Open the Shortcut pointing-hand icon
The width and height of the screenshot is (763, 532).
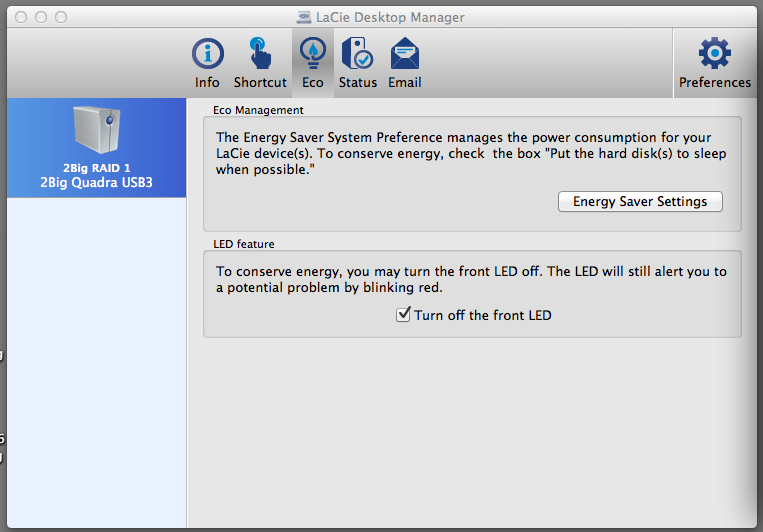pyautogui.click(x=260, y=54)
